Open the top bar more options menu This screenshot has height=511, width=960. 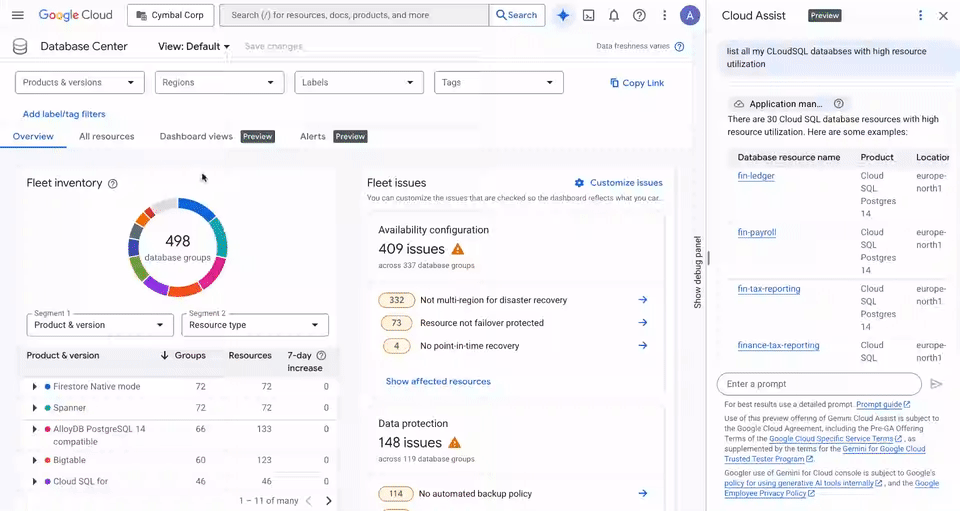tap(664, 15)
